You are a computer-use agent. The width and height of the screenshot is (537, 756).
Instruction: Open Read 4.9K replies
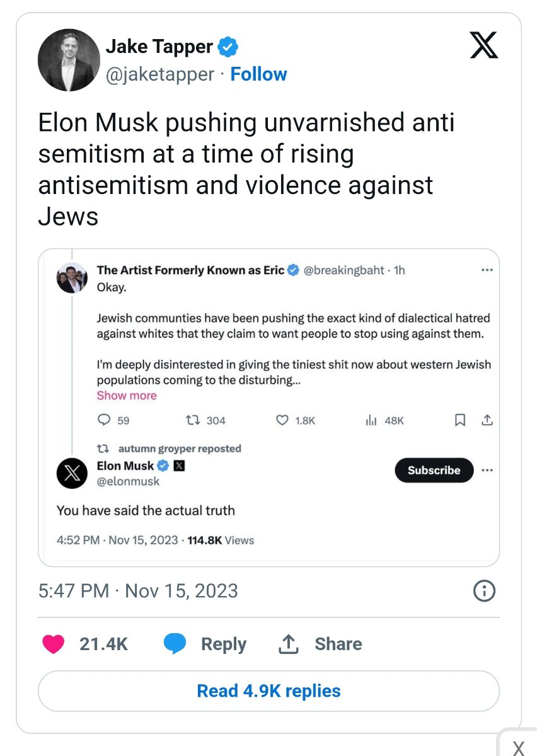click(x=268, y=691)
